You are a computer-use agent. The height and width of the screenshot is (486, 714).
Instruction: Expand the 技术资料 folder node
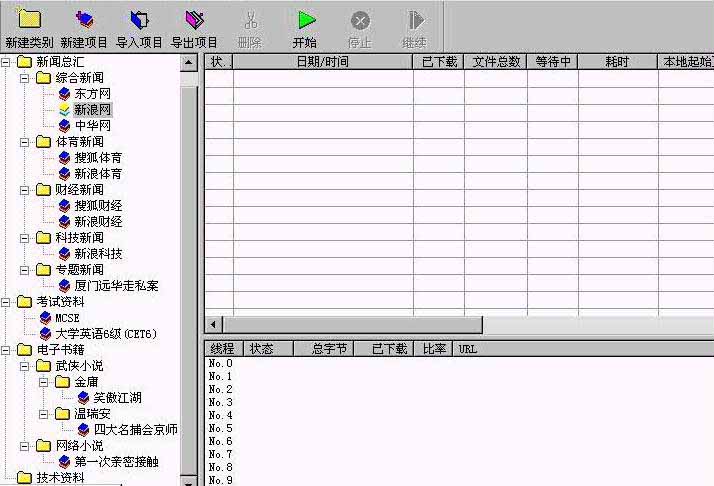point(7,478)
